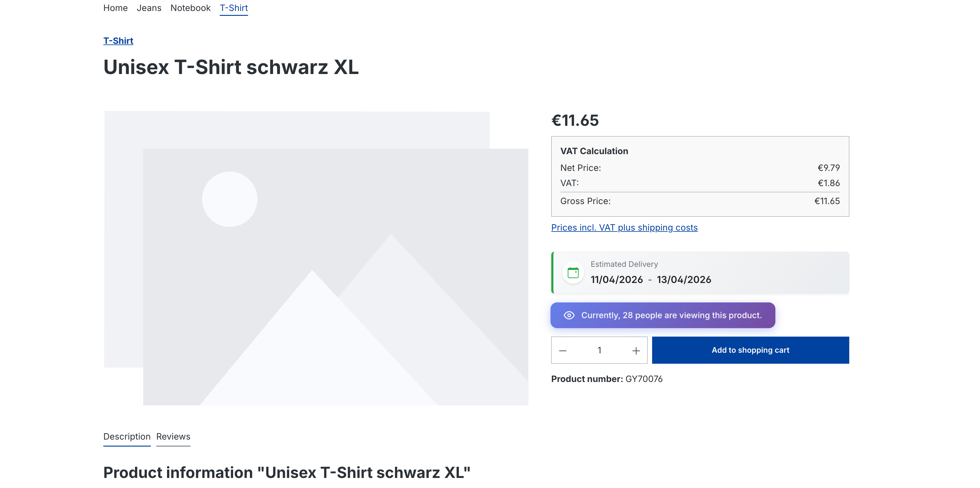This screenshot has width=980, height=488.
Task: Add product to shopping cart
Action: [750, 350]
